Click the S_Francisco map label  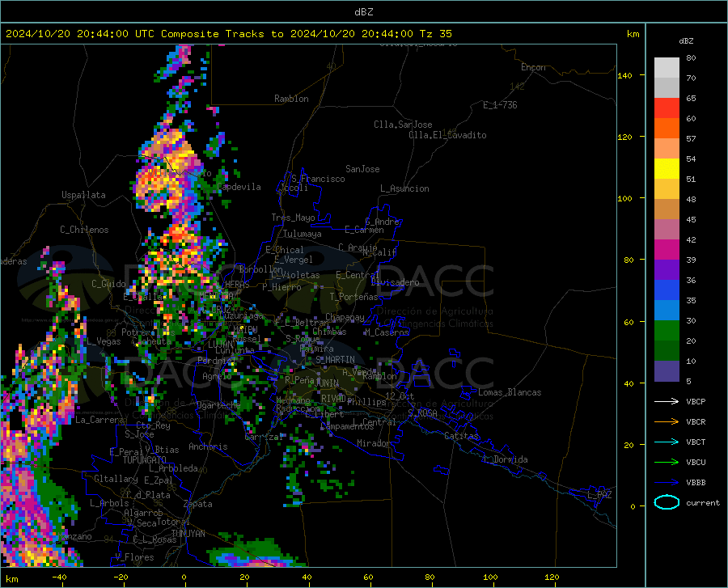tap(318, 179)
